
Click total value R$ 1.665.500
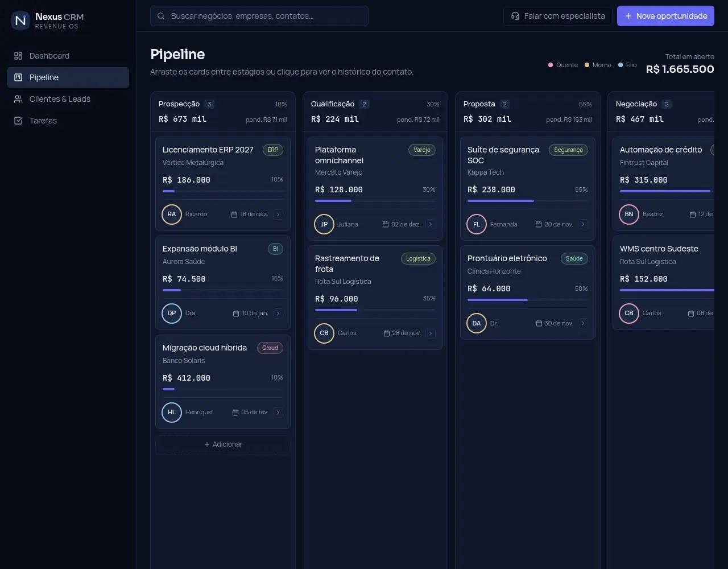click(x=680, y=69)
